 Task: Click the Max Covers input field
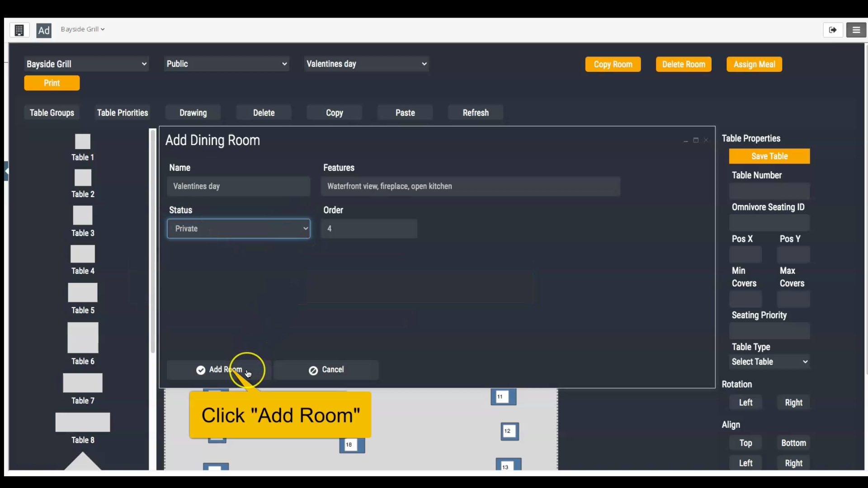[x=793, y=299]
